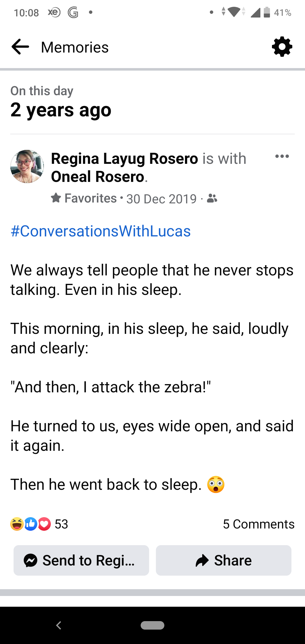The image size is (305, 644).
Task: Tap the 30 Dec 2019 post date
Action: pos(161,199)
